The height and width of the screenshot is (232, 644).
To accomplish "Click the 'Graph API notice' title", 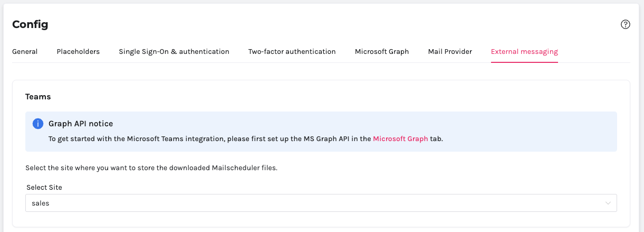I will pyautogui.click(x=81, y=124).
